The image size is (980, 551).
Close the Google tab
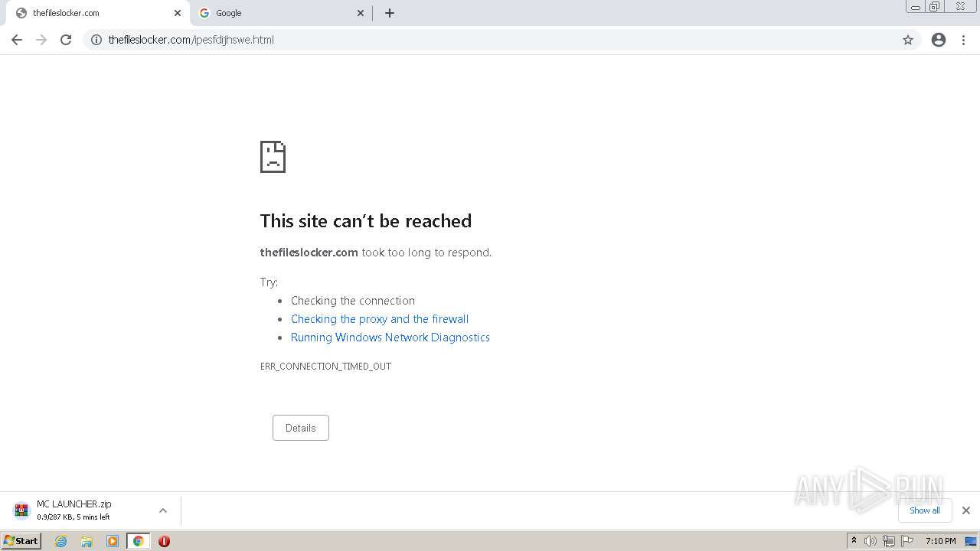(361, 13)
